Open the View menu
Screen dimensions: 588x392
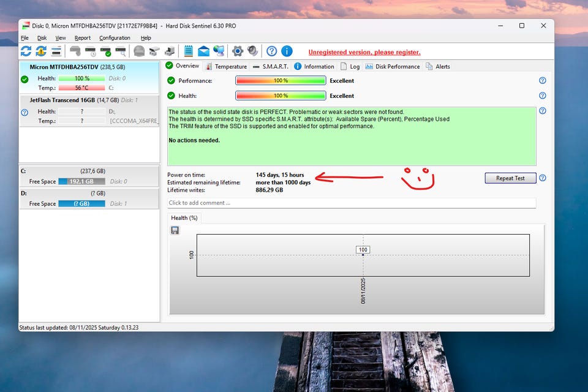[61, 38]
